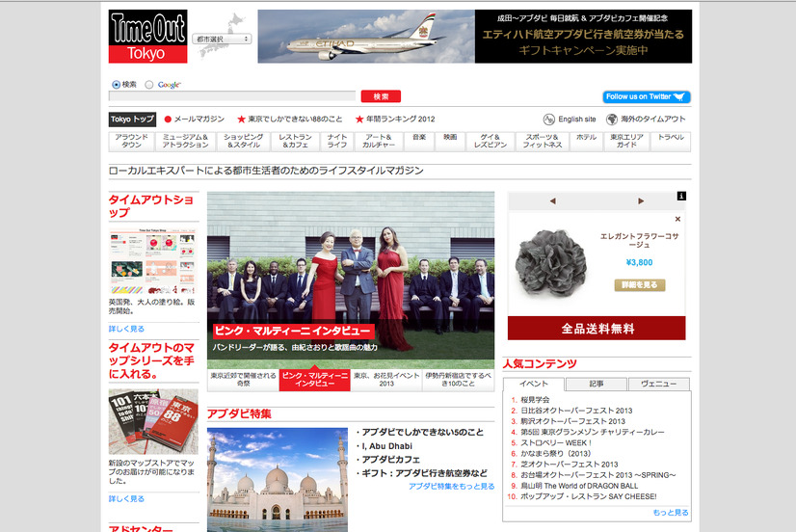
Task: Click the タイムアウトショップ heading
Action: pos(151,206)
